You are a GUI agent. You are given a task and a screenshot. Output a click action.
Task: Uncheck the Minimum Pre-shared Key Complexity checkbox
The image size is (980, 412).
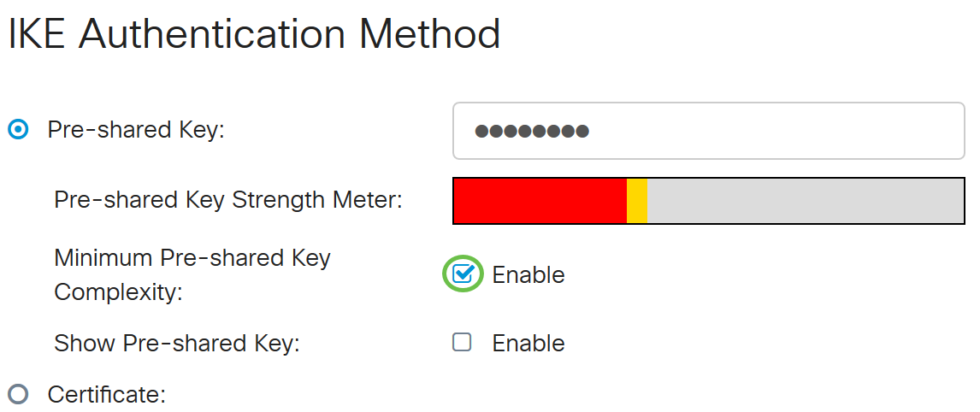coord(463,274)
